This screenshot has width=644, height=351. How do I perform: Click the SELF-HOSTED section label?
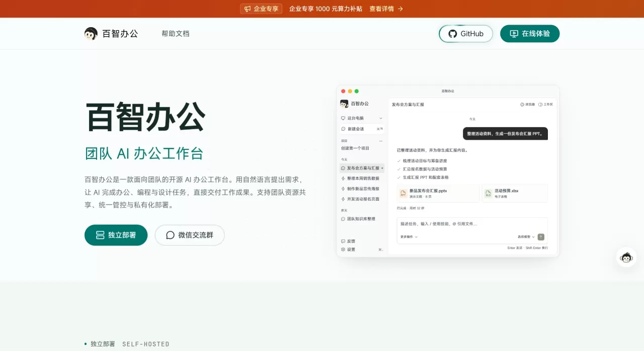[x=146, y=344]
